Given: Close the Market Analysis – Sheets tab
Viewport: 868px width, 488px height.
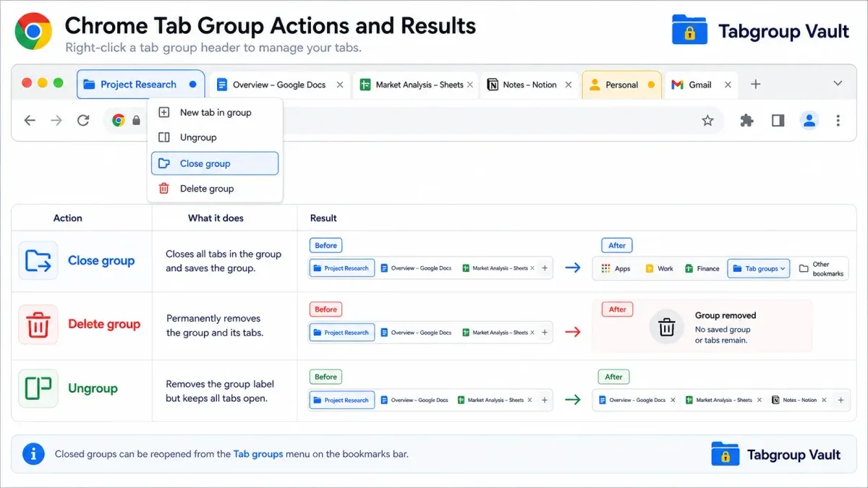Looking at the screenshot, I should [x=470, y=85].
